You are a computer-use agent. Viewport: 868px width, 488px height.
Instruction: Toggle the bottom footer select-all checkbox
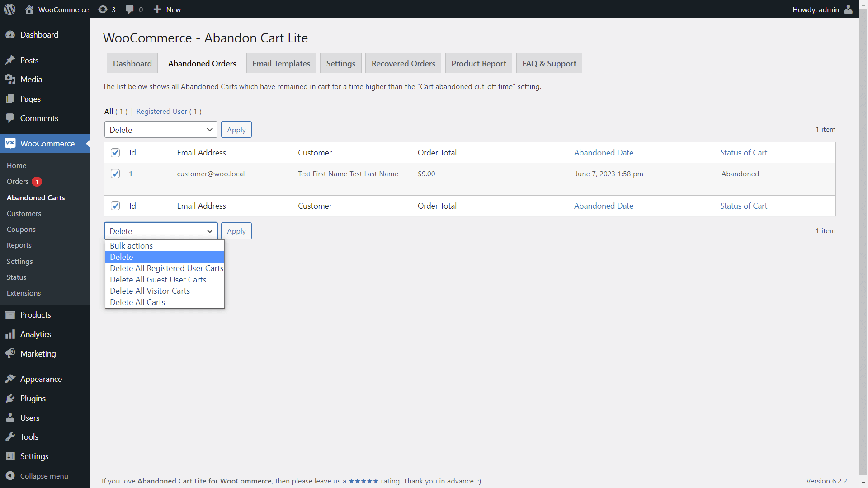115,206
